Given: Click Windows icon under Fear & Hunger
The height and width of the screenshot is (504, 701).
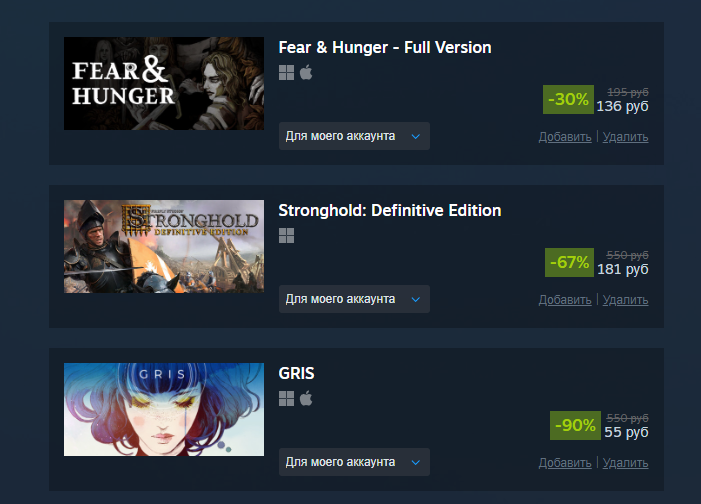Looking at the screenshot, I should (x=286, y=72).
